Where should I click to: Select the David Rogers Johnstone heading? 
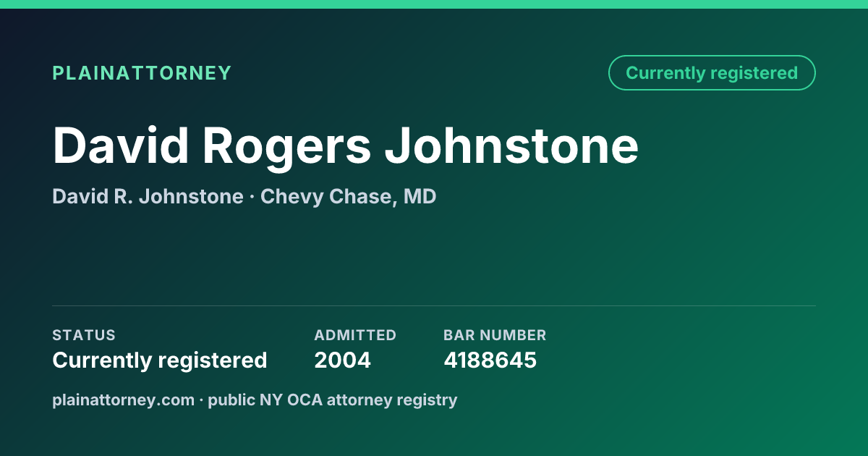[x=346, y=146]
